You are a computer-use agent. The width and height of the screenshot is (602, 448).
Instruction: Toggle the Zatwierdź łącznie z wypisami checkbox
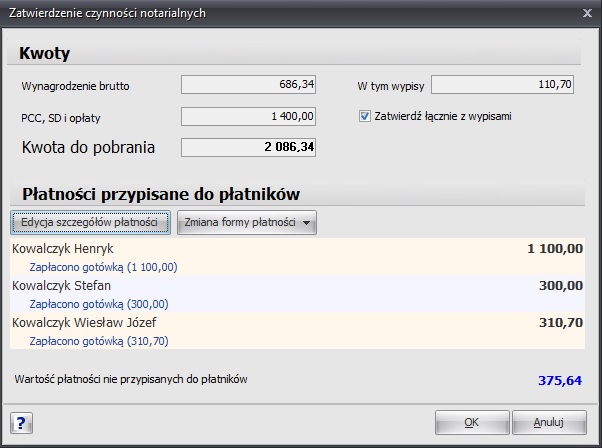click(x=365, y=116)
